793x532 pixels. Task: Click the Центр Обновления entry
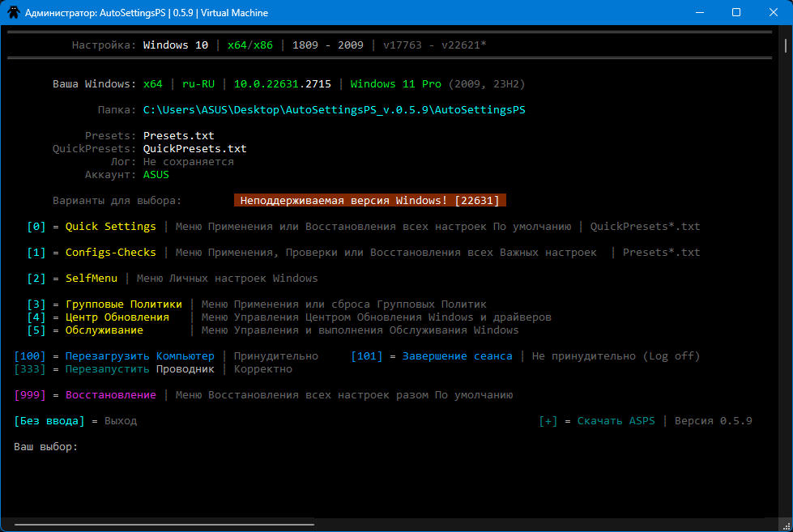(x=117, y=317)
